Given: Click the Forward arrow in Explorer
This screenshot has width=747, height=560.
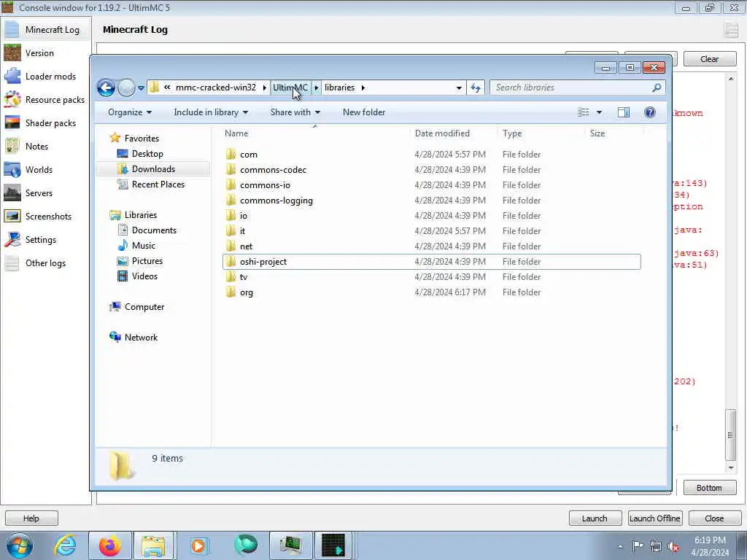Looking at the screenshot, I should pos(126,87).
